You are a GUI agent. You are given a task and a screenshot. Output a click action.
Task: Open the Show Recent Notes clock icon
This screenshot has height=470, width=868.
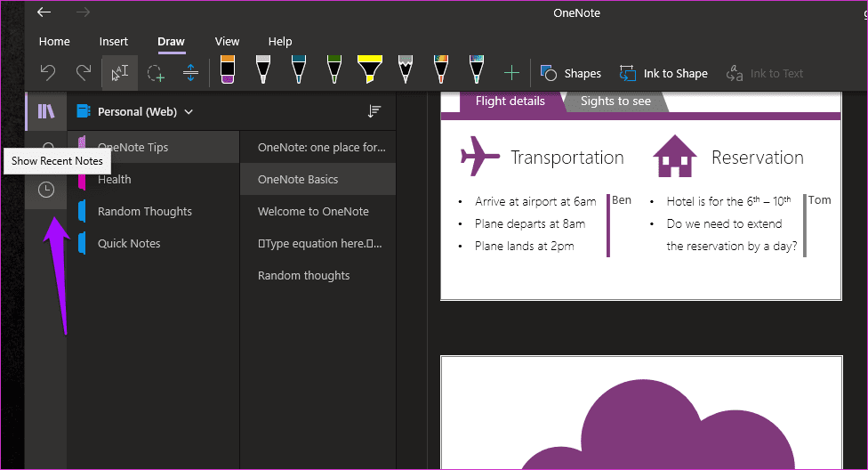coord(46,190)
